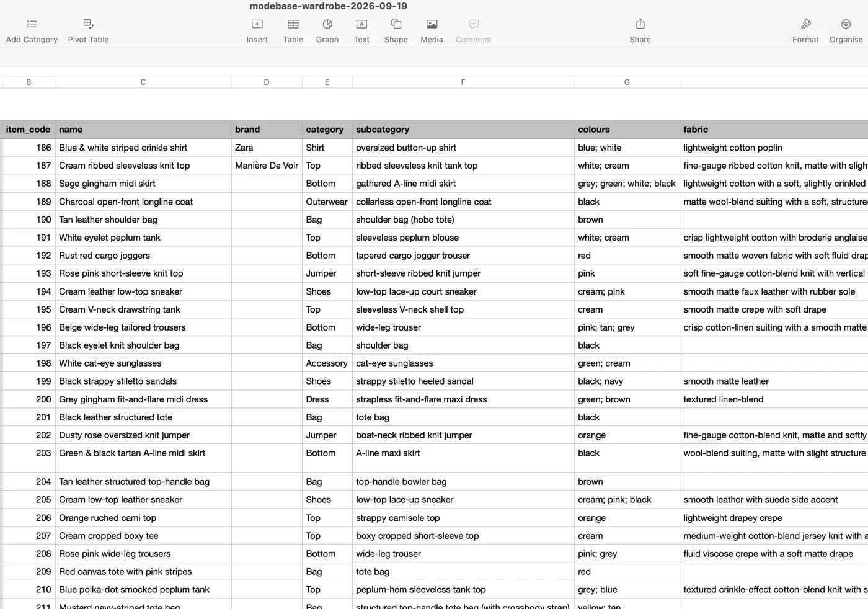Select column B header

pyautogui.click(x=29, y=82)
